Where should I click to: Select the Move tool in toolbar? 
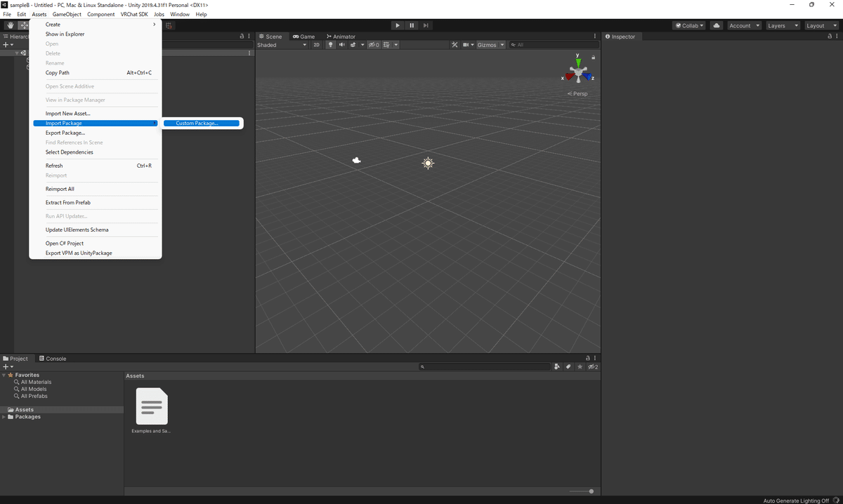pyautogui.click(x=23, y=25)
